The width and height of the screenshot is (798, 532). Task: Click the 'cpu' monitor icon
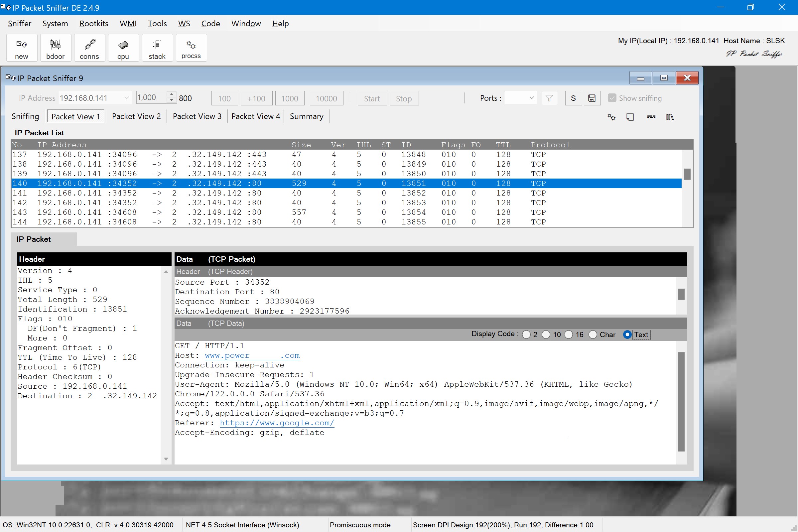(123, 48)
